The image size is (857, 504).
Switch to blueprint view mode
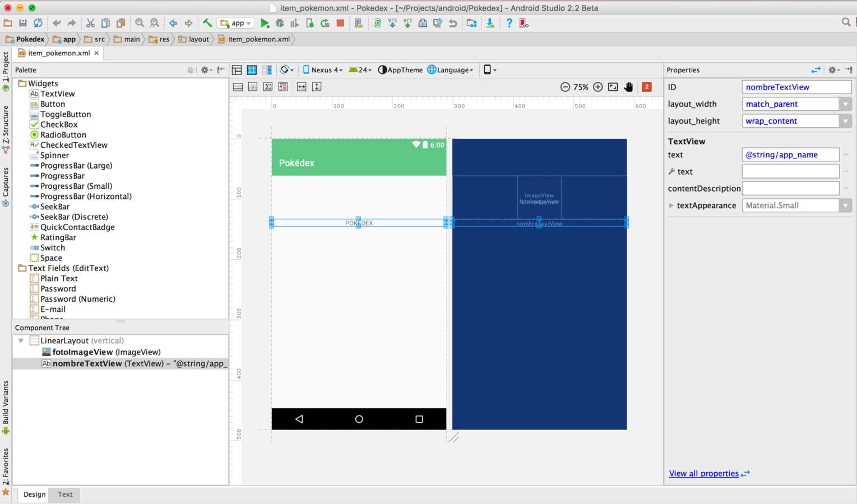(252, 70)
